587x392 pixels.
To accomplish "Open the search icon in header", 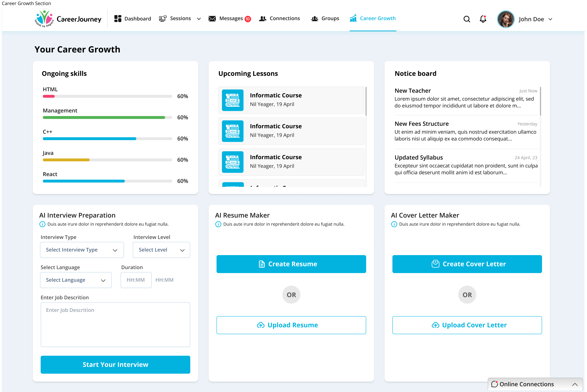I will 467,19.
